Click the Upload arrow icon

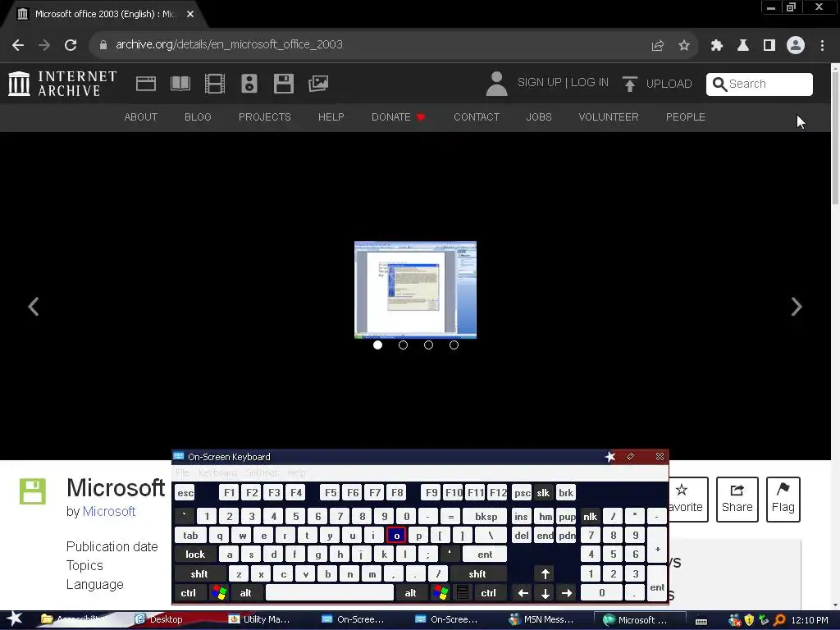629,84
